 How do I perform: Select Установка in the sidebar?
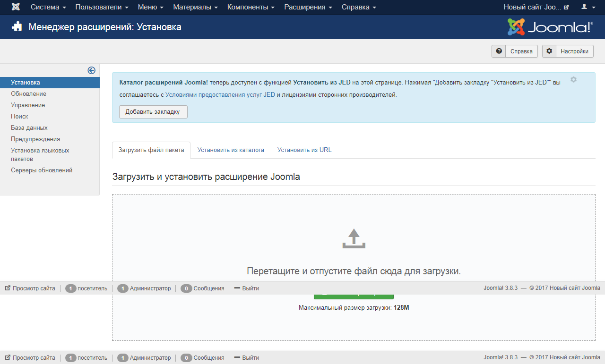50,83
